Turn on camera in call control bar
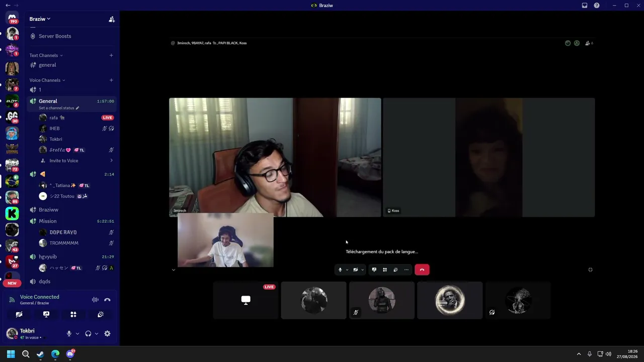644x362 pixels. point(356,270)
